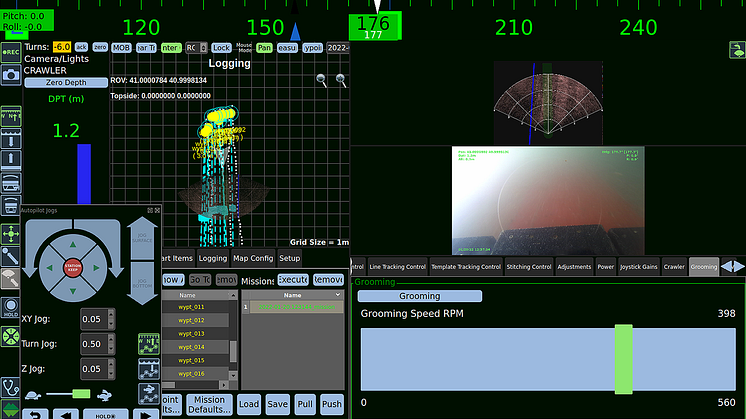Image resolution: width=746 pixels, height=419 pixels.
Task: Jog forward with the up arrow pad
Action: [x=73, y=244]
